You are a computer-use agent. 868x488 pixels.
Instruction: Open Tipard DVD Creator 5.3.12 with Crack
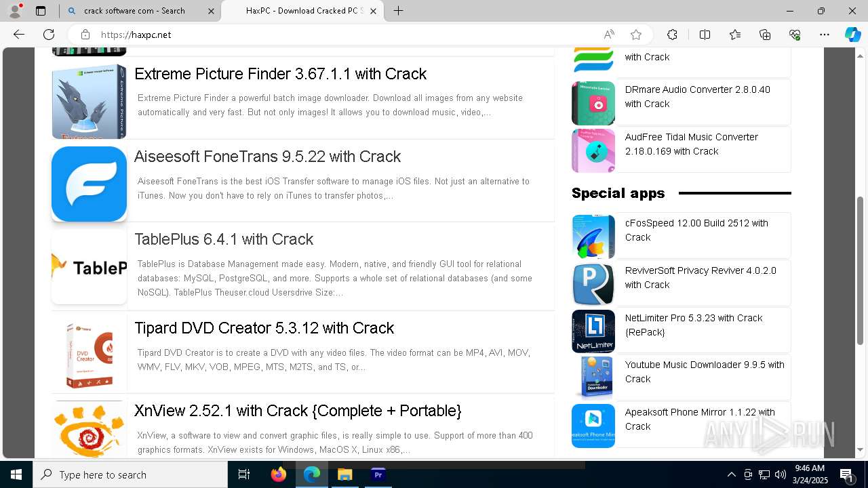pos(264,328)
